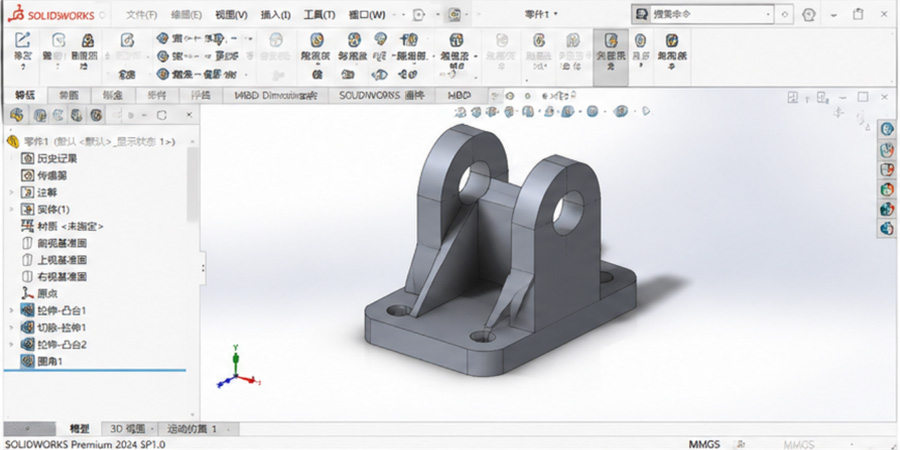Click the help icon in title bar
Image resolution: width=900 pixels, height=450 pixels.
point(809,15)
